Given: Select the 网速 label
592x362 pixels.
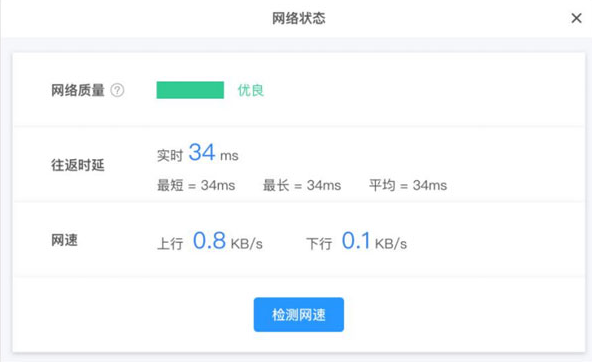Looking at the screenshot, I should coord(65,240).
